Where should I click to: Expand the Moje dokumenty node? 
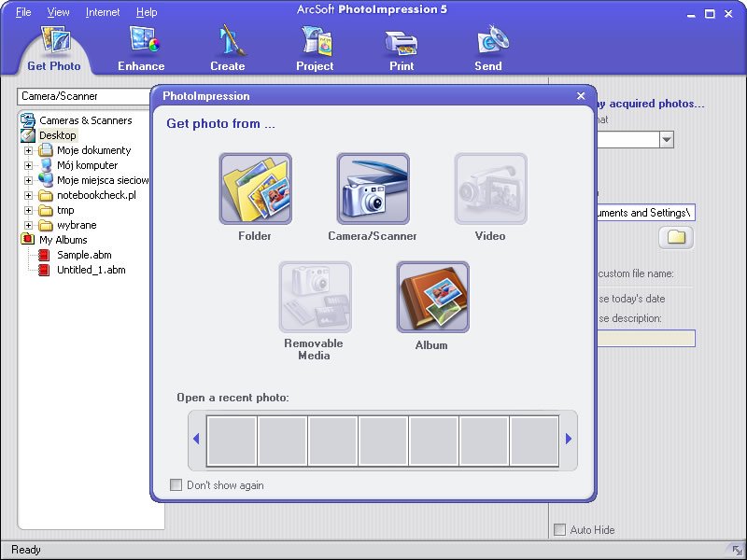[x=28, y=150]
